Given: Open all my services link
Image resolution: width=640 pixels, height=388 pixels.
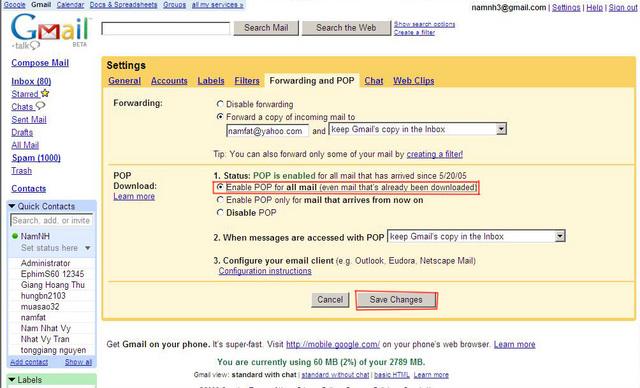Looking at the screenshot, I should 218,5.
